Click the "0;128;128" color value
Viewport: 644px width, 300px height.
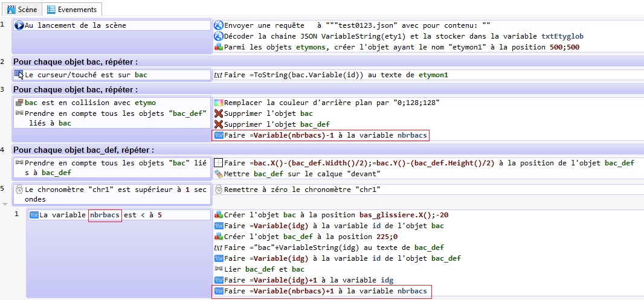(x=416, y=103)
